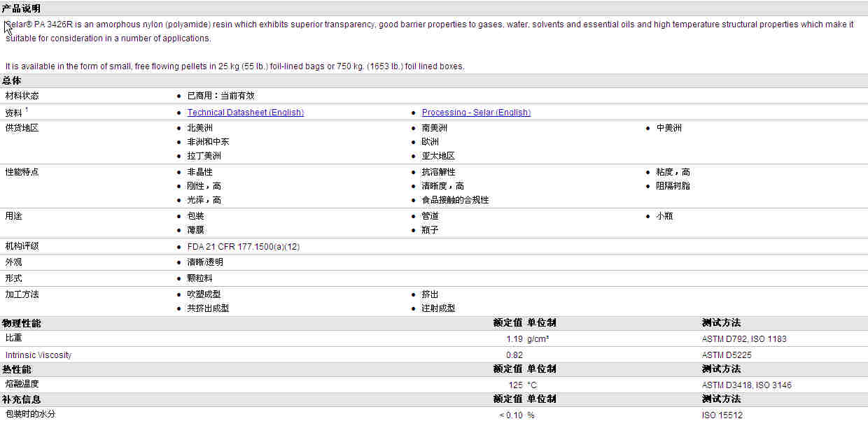This screenshot has width=868, height=421.
Task: Select the 管道 use entry
Action: click(x=430, y=216)
